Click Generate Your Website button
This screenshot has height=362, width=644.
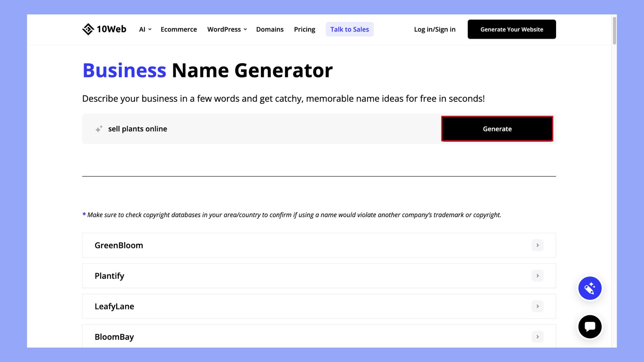(x=512, y=29)
